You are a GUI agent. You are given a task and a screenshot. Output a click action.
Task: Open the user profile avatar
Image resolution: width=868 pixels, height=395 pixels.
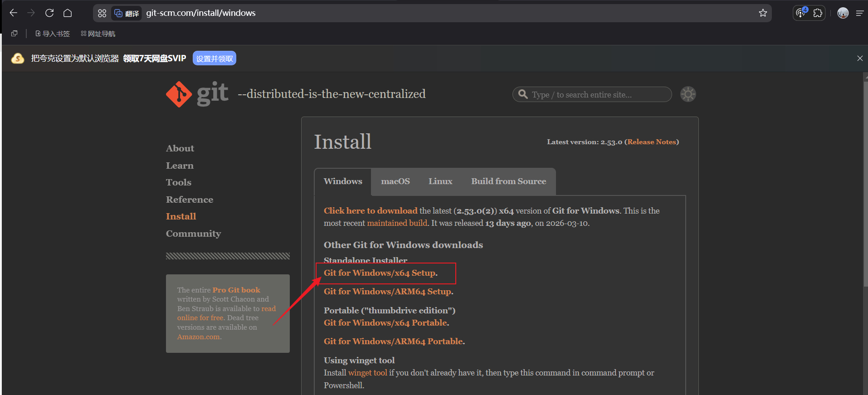[843, 13]
